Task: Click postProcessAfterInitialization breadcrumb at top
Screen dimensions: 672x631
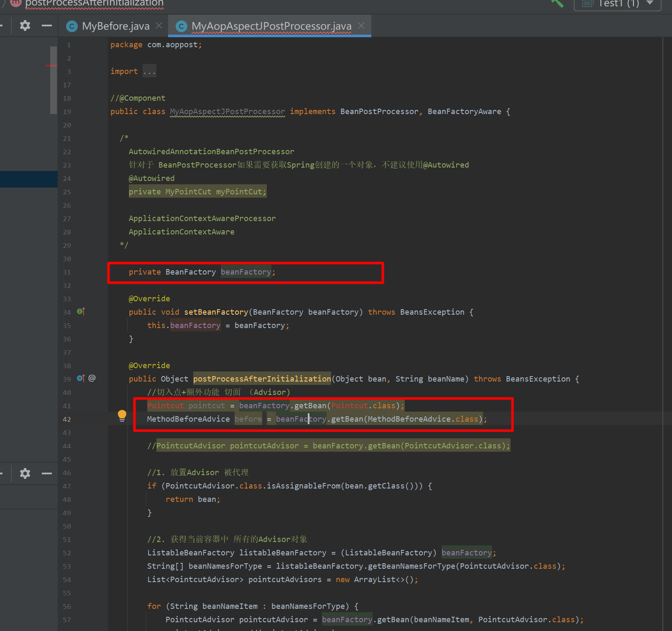Action: pos(95,3)
